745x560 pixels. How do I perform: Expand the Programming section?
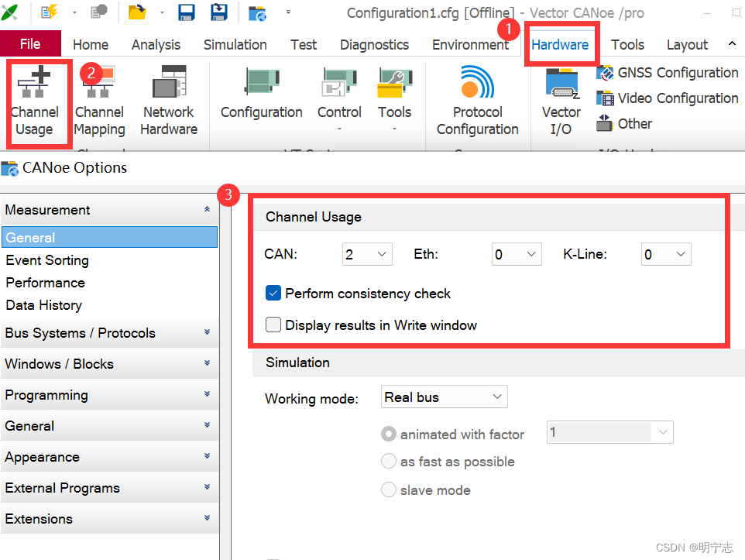(x=207, y=394)
